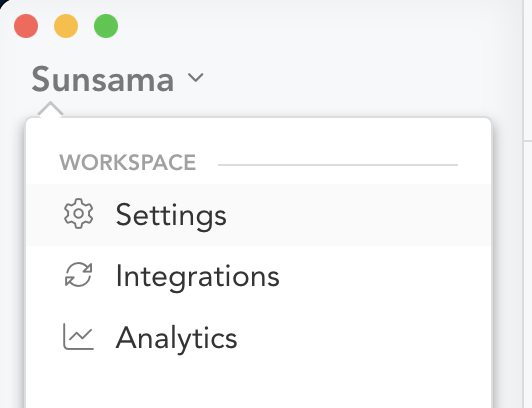The image size is (532, 408).
Task: Close the window with the red button
Action: (26, 26)
